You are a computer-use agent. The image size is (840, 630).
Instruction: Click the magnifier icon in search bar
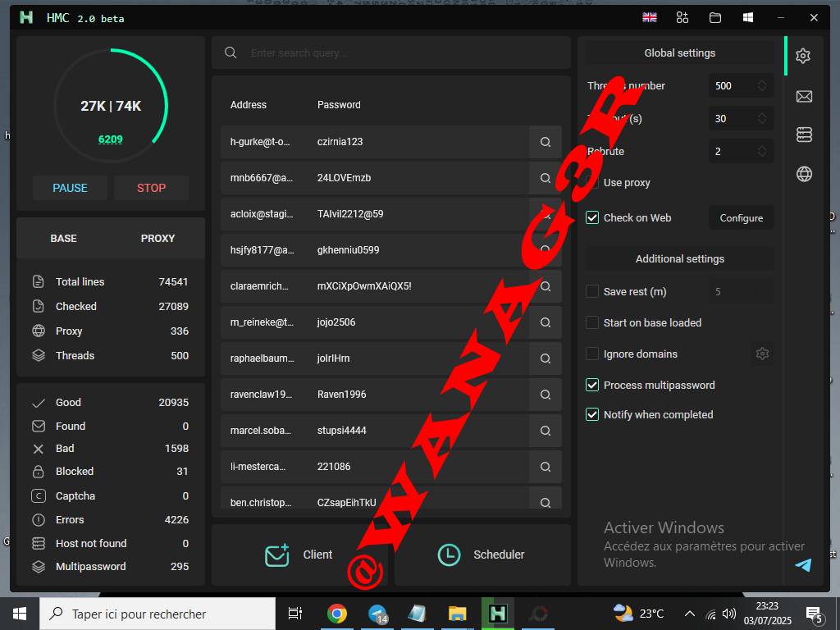click(x=231, y=52)
